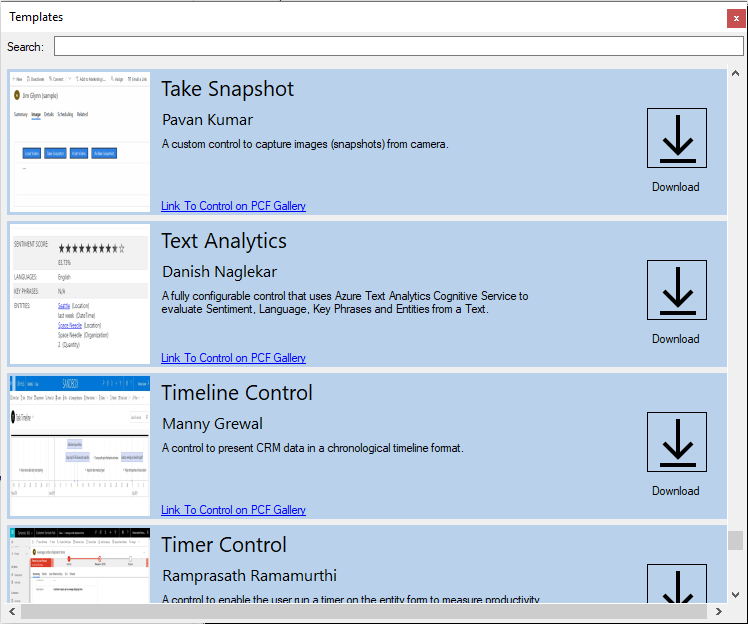Click the download arrow icon for Text Analytics
Screen dimensions: 748x624
click(x=677, y=290)
